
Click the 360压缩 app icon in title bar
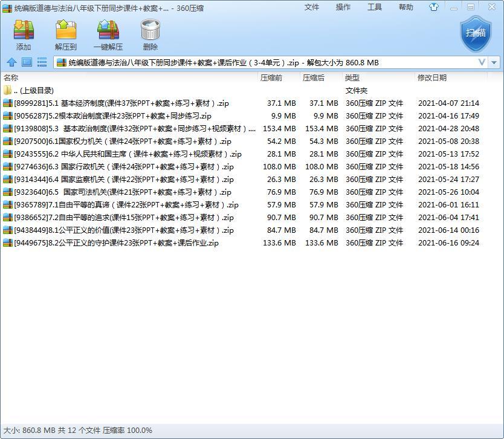point(7,8)
